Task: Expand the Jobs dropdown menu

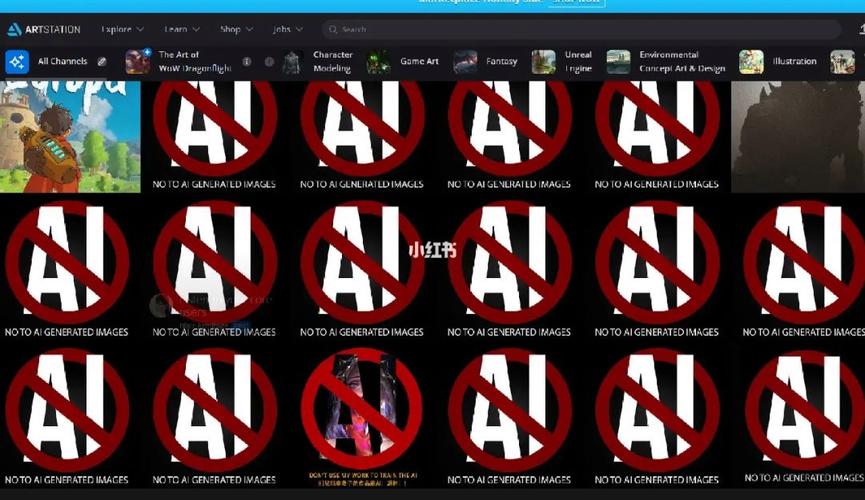Action: coord(287,29)
